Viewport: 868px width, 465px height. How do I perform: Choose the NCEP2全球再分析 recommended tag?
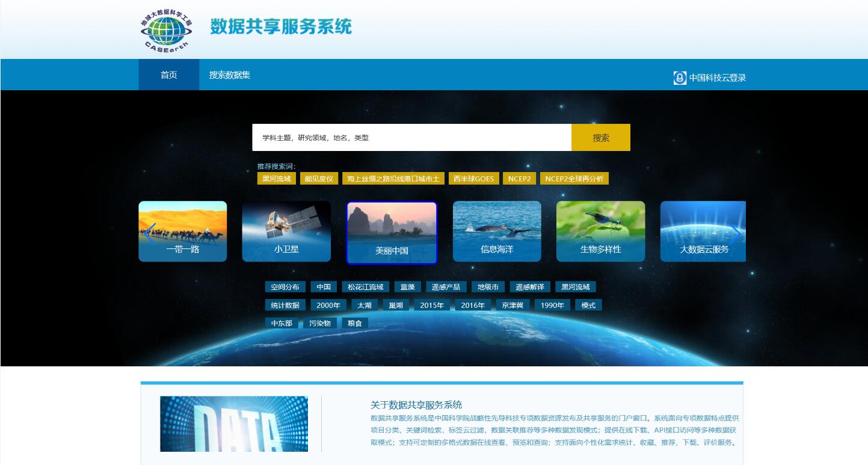pyautogui.click(x=574, y=179)
